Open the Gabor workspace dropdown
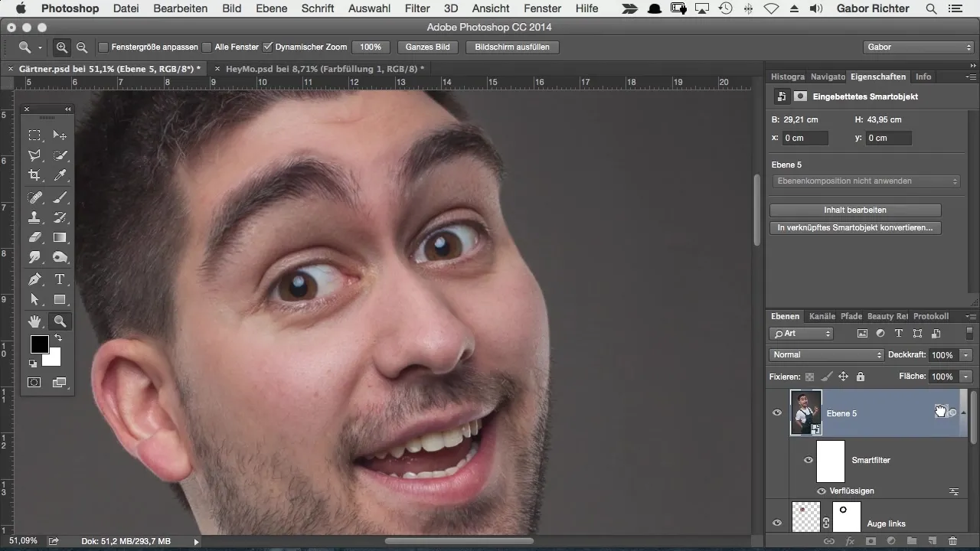 (x=917, y=47)
